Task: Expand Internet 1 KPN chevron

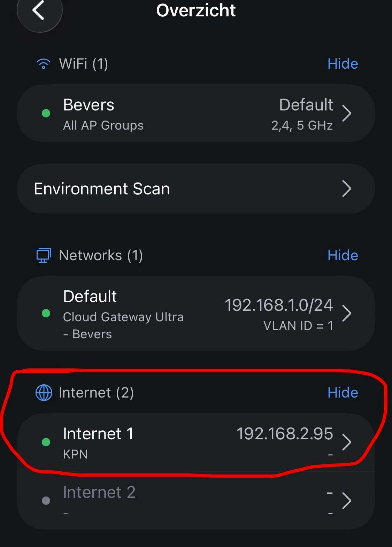Action: (x=346, y=442)
